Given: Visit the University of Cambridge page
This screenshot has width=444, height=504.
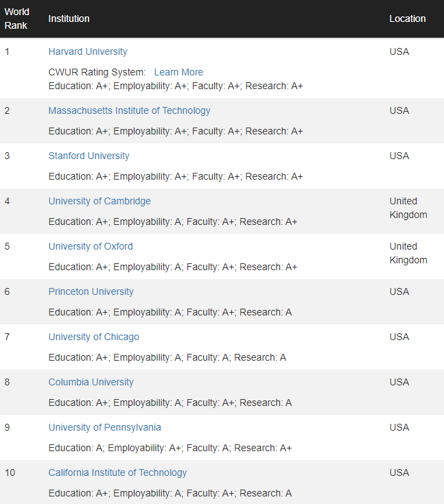Looking at the screenshot, I should pyautogui.click(x=100, y=201).
